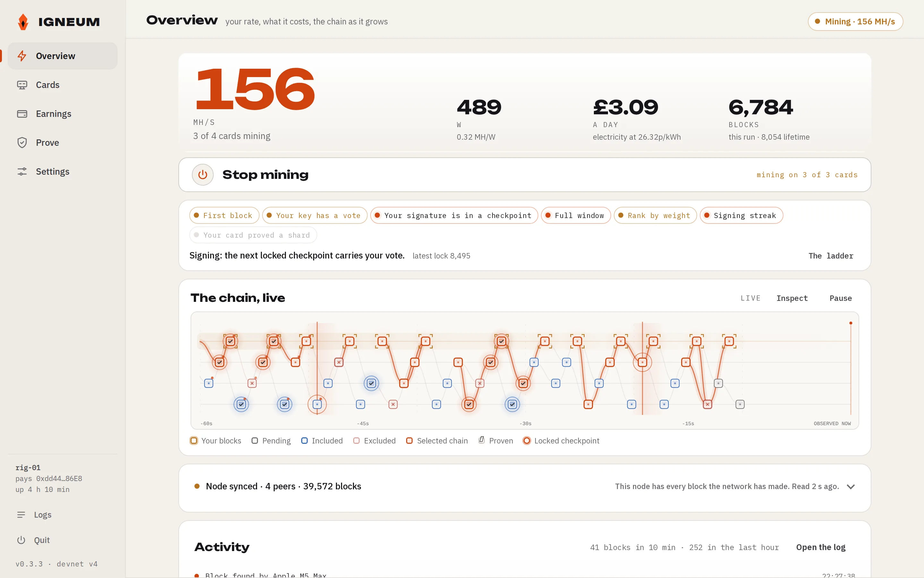Image resolution: width=924 pixels, height=578 pixels.
Task: Toggle the Selected chain legend filter
Action: [437, 441]
